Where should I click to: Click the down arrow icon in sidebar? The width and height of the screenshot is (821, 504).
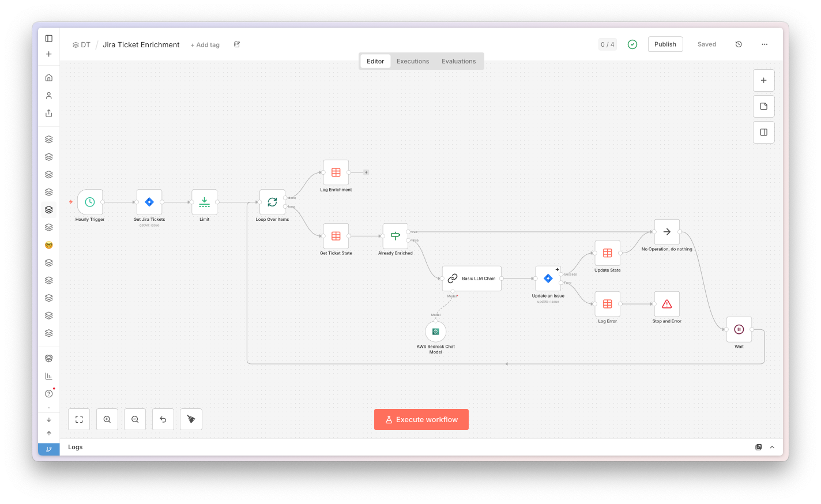click(49, 420)
